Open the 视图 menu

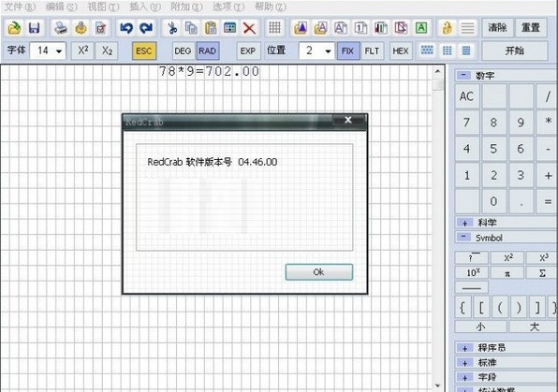pyautogui.click(x=103, y=7)
